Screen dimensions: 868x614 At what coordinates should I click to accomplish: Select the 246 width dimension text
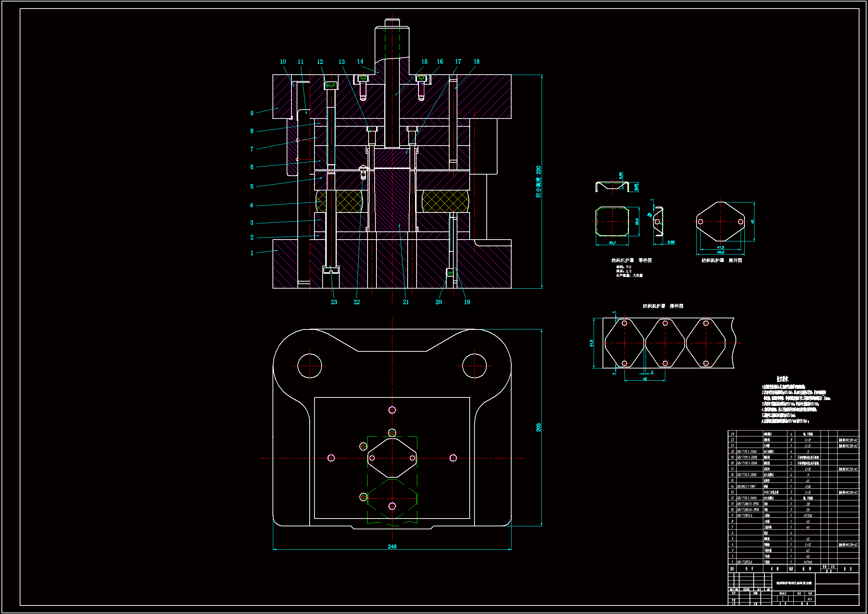(x=392, y=547)
